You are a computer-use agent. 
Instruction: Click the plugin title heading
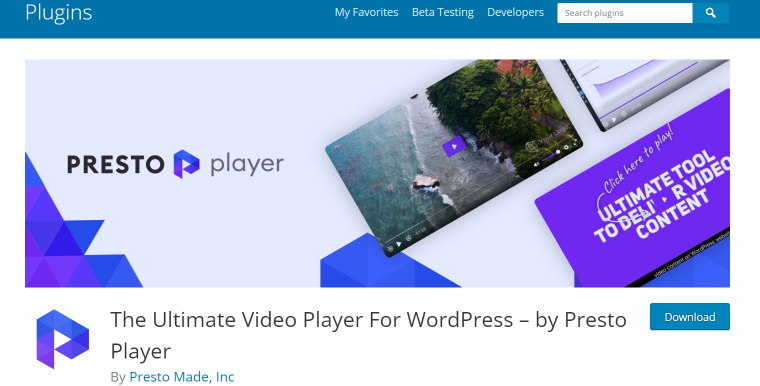368,335
